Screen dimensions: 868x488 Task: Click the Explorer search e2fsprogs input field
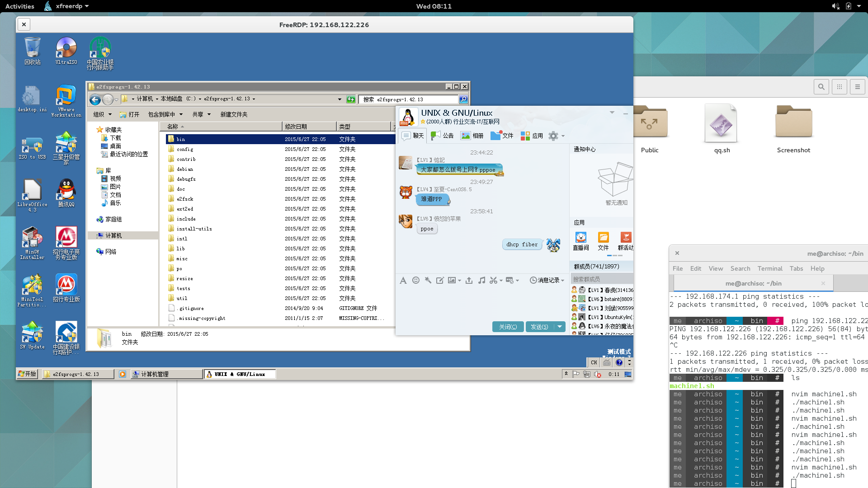409,99
